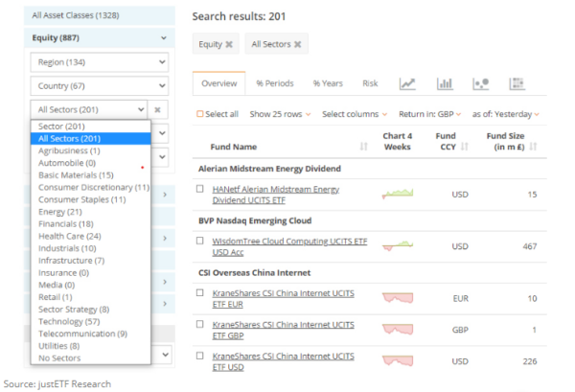This screenshot has width=575, height=392.
Task: Select Utilities (8) sector option
Action: (91, 346)
